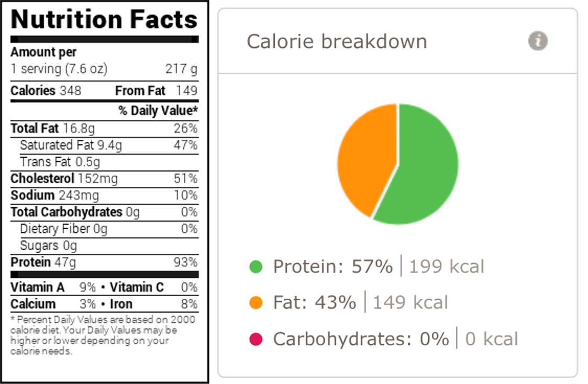
Task: Click the 199 kcal protein value
Action: [x=447, y=267]
